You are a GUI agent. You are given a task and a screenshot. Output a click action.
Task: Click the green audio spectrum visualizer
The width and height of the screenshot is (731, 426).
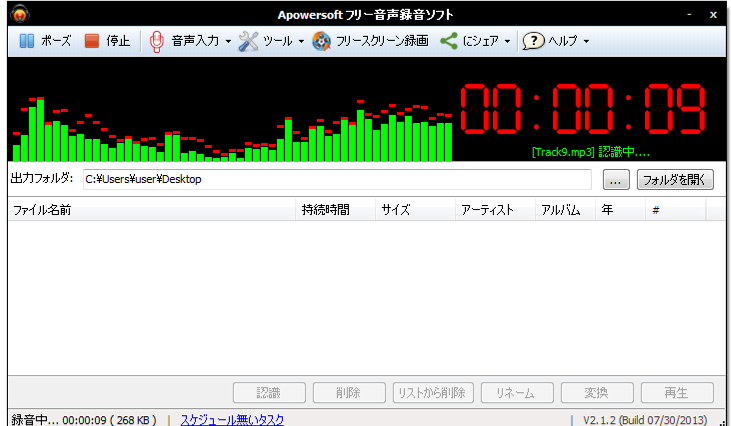232,129
